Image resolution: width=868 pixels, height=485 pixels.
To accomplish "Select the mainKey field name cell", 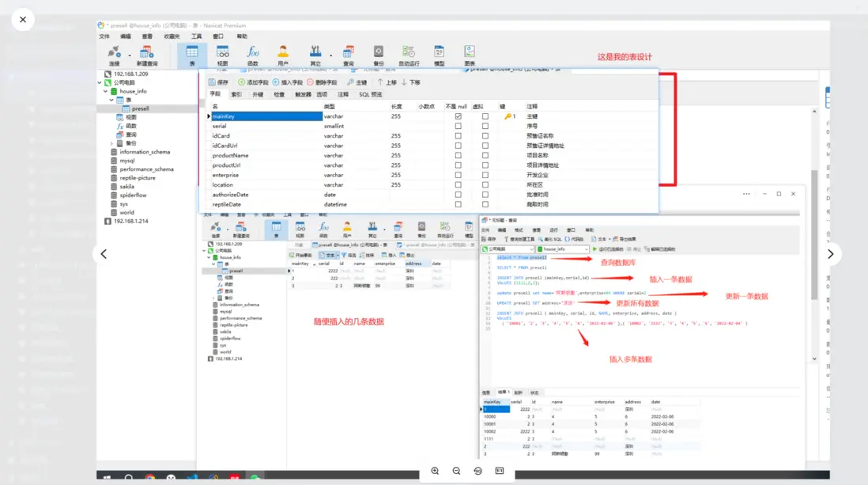I will [x=266, y=116].
